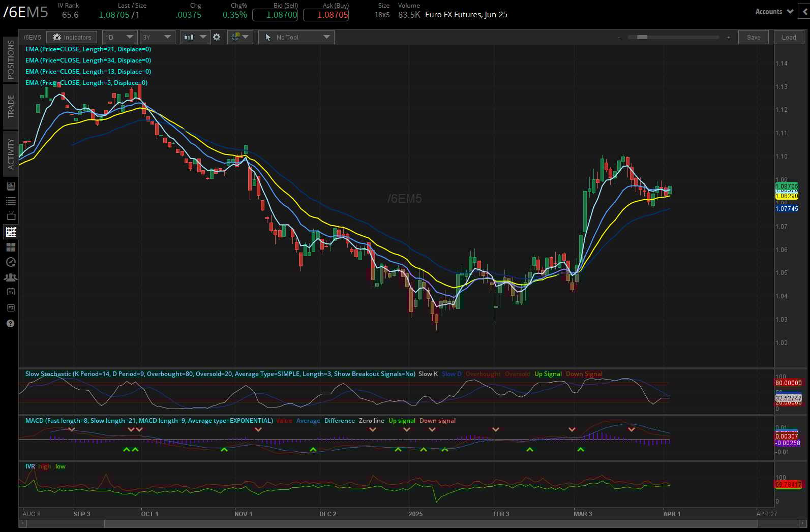This screenshot has width=810, height=532.
Task: Click the 32.52747 stochastic value label
Action: (x=789, y=398)
